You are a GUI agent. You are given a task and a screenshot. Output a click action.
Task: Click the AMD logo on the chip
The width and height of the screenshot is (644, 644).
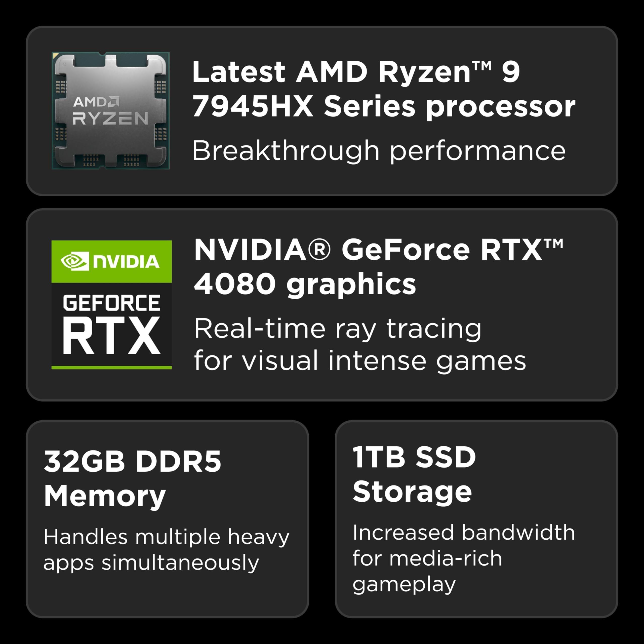coord(96,102)
